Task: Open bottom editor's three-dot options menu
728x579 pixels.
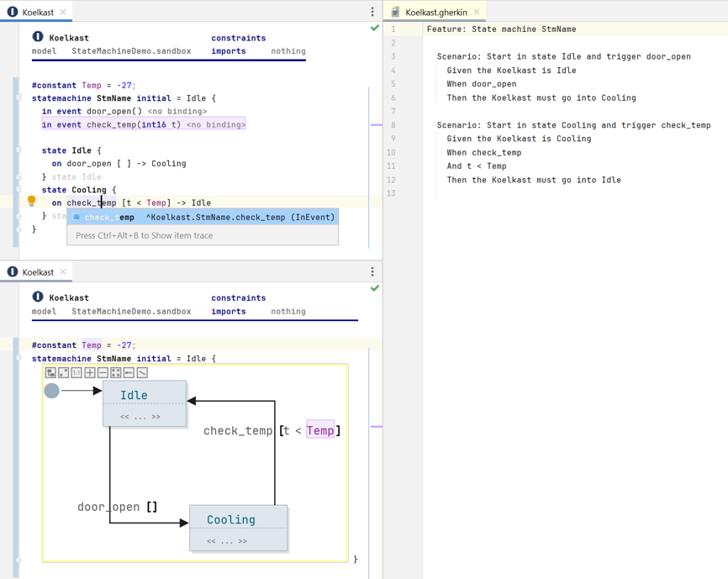Action: pos(372,271)
